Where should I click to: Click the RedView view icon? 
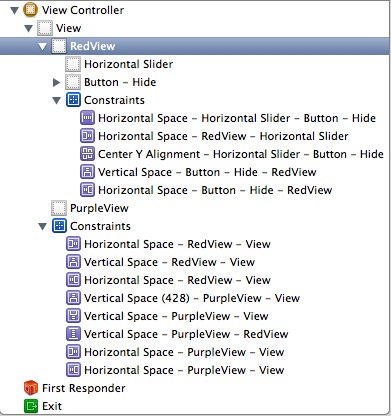[x=59, y=46]
